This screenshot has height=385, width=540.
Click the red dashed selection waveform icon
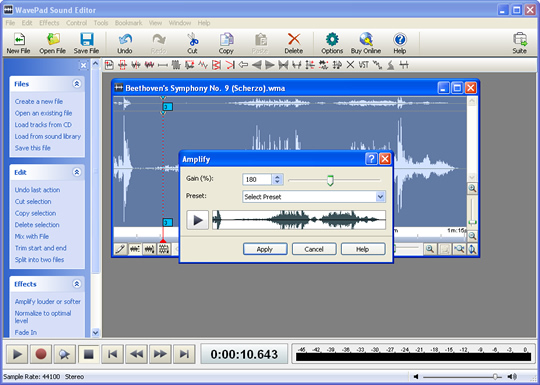[122, 65]
